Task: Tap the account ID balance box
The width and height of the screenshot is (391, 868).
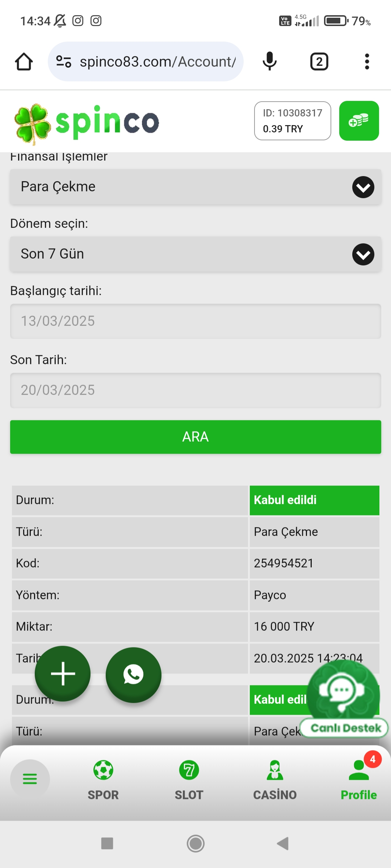Action: tap(293, 121)
